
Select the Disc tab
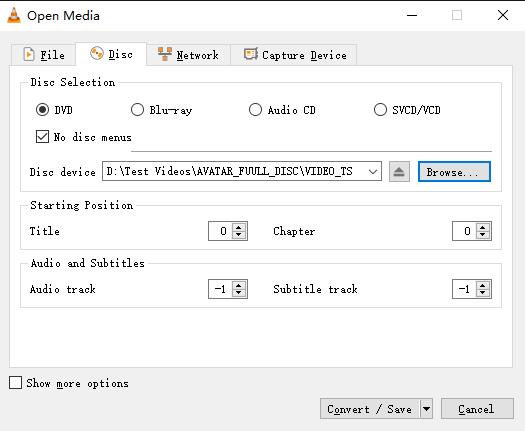[x=111, y=54]
